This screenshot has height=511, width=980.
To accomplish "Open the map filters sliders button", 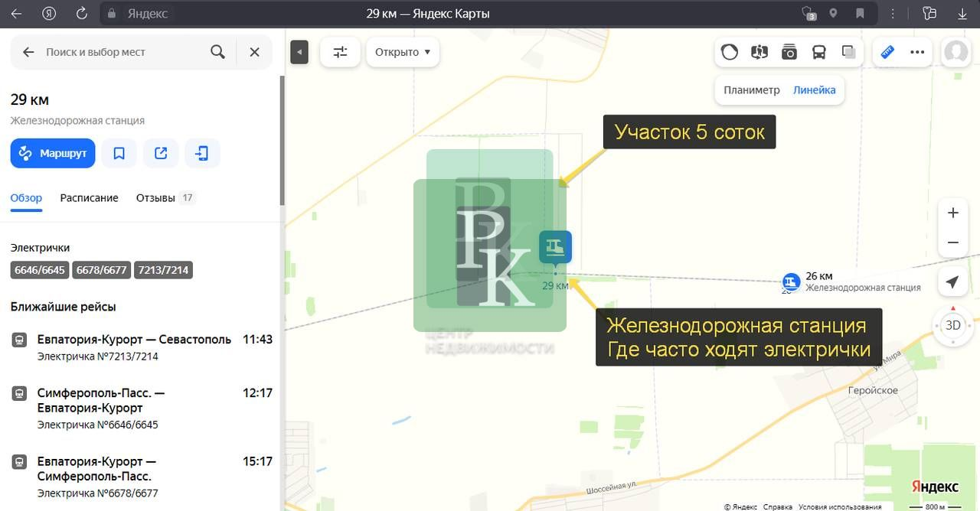I will tap(340, 52).
